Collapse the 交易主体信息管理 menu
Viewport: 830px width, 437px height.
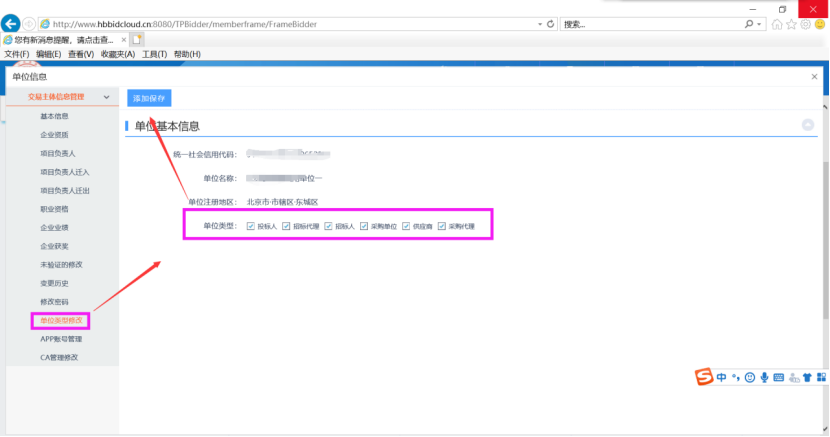106,97
